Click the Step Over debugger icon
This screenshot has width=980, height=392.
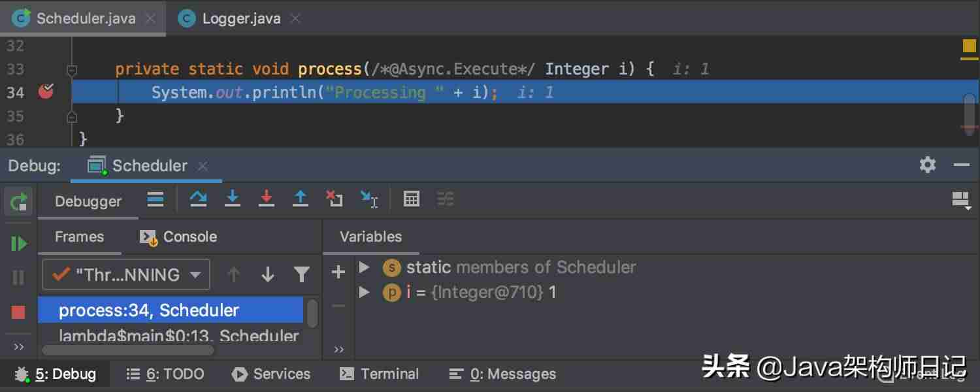tap(198, 199)
